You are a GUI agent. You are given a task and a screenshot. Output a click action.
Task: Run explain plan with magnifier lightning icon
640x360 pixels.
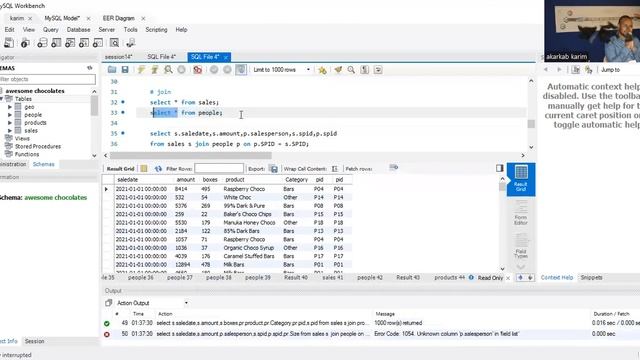tap(168, 70)
